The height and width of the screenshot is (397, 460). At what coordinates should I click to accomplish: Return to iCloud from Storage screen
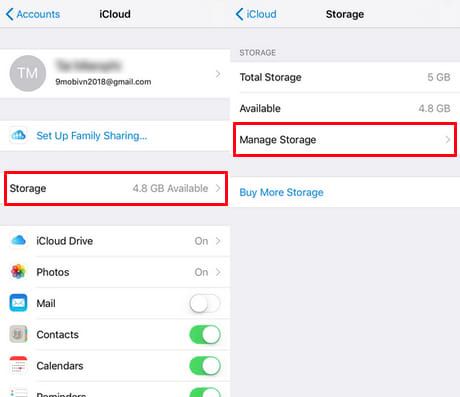coord(256,14)
